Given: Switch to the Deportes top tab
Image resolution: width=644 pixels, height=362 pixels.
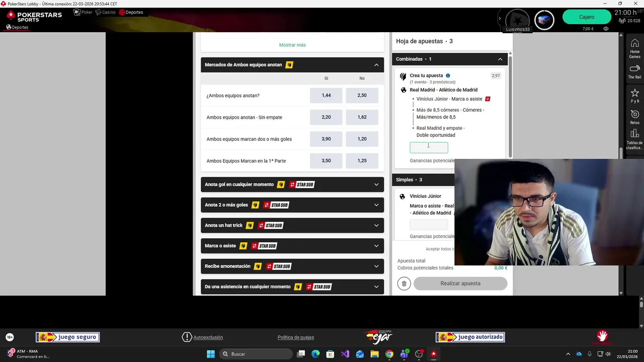Looking at the screenshot, I should pos(131,12).
